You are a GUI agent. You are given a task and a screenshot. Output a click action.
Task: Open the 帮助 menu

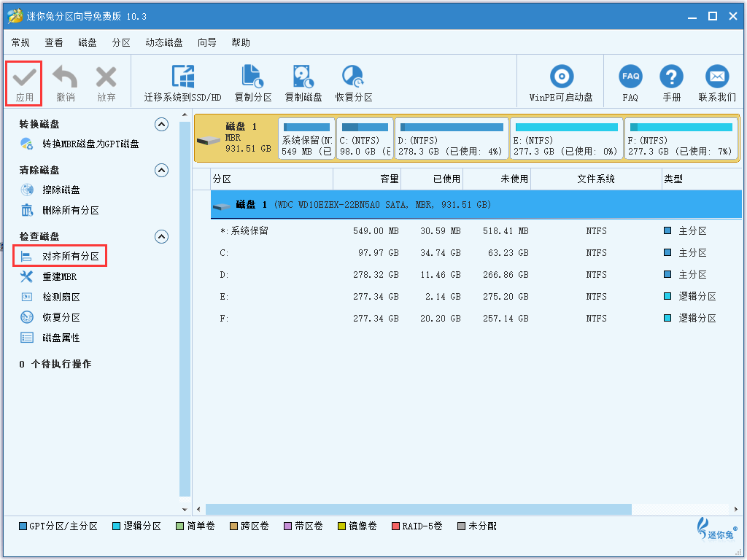click(x=241, y=43)
